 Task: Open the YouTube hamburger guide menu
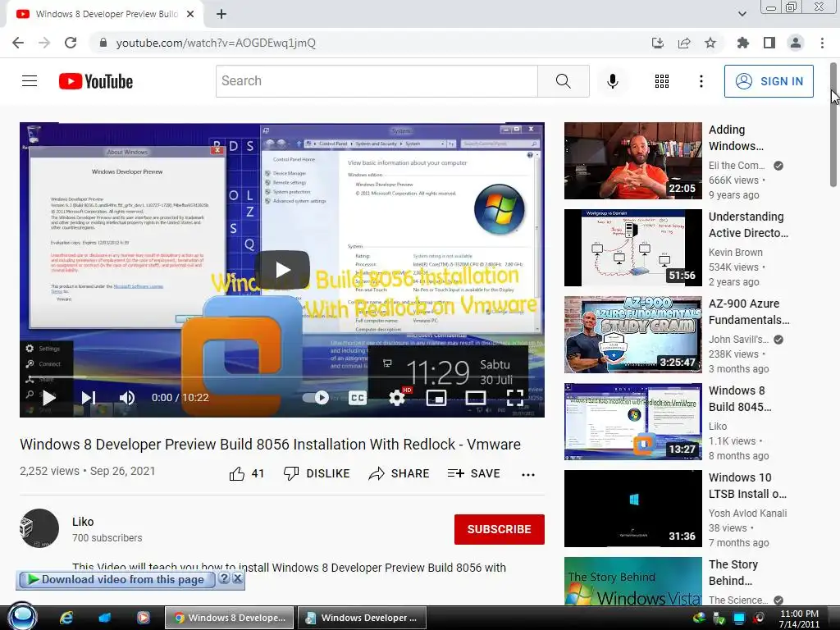coord(30,81)
